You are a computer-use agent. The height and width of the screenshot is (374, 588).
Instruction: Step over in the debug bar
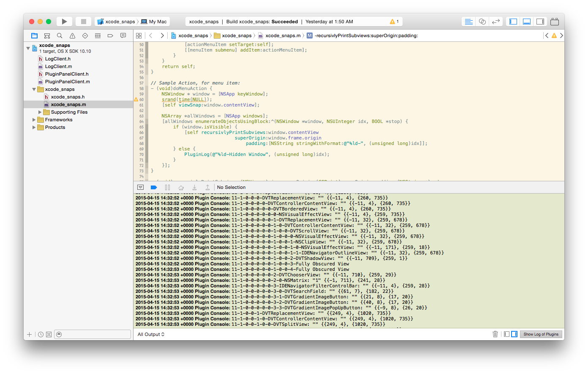180,187
